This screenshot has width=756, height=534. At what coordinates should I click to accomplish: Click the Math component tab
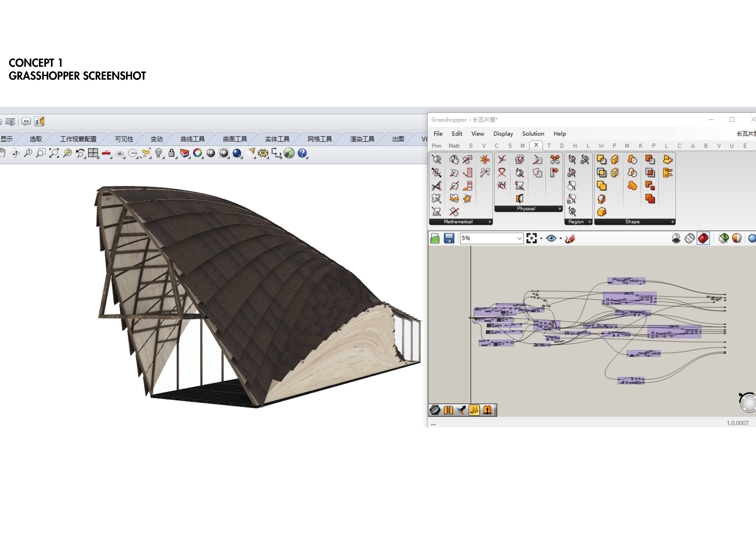tap(454, 146)
